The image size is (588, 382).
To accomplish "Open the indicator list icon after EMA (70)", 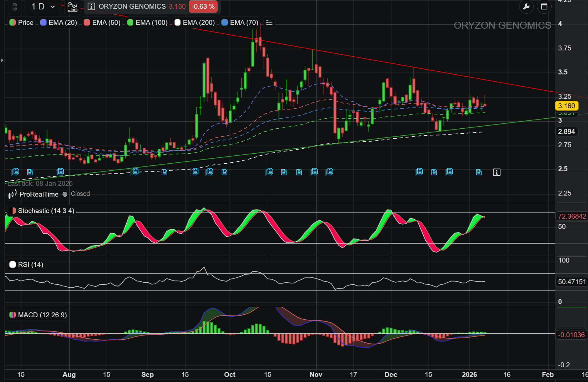I will coord(269,23).
